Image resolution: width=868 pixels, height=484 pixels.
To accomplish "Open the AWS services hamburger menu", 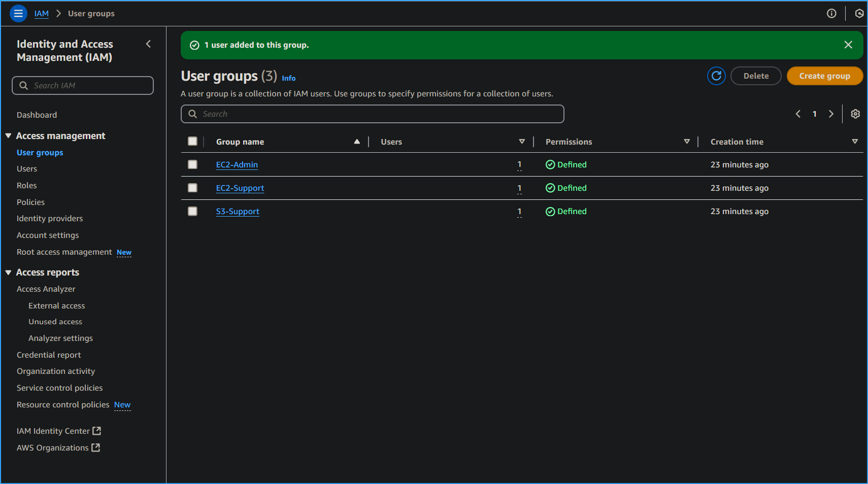I will [x=18, y=13].
